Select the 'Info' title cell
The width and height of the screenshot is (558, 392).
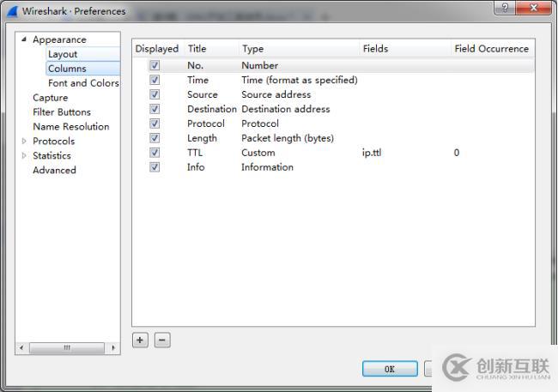pos(196,167)
